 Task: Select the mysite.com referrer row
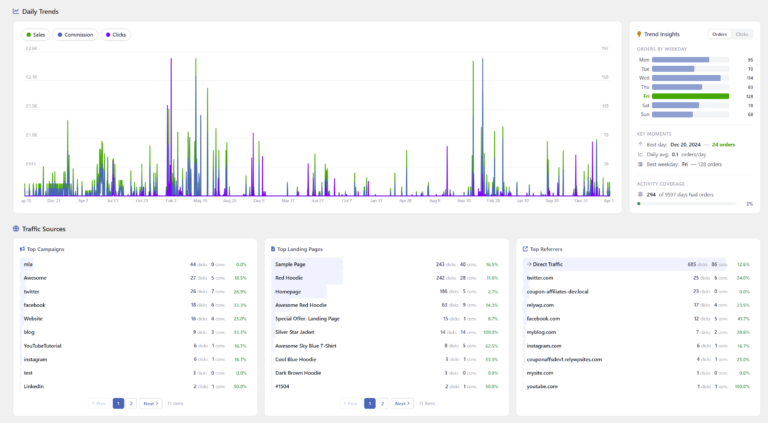point(638,373)
